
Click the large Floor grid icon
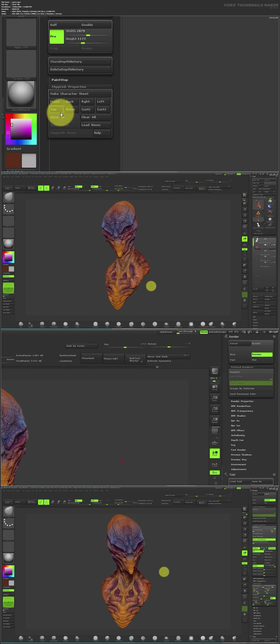(x=215, y=443)
